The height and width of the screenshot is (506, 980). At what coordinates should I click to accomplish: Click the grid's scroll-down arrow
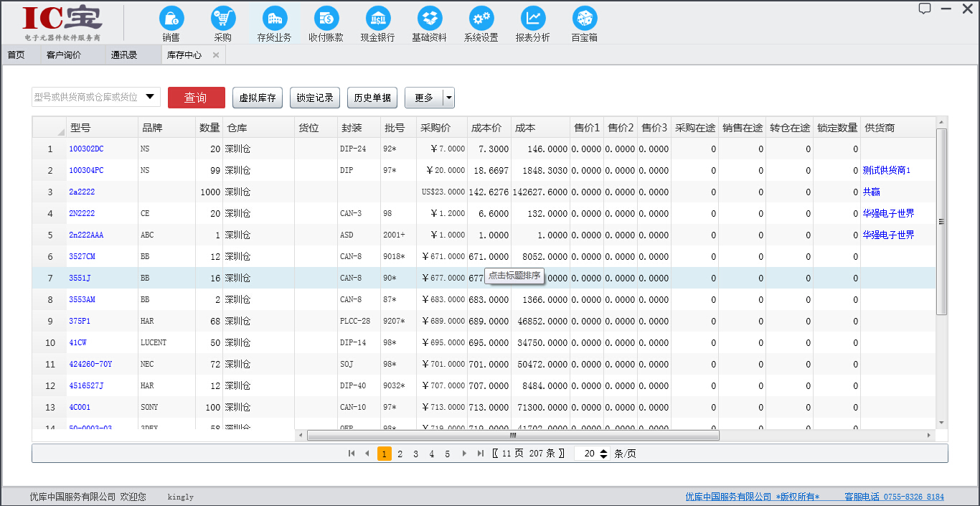tap(942, 423)
